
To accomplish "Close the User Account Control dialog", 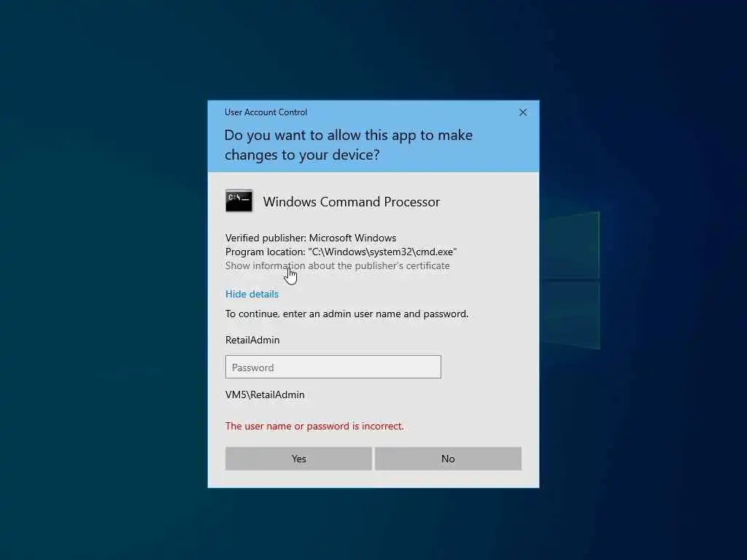I will (522, 112).
